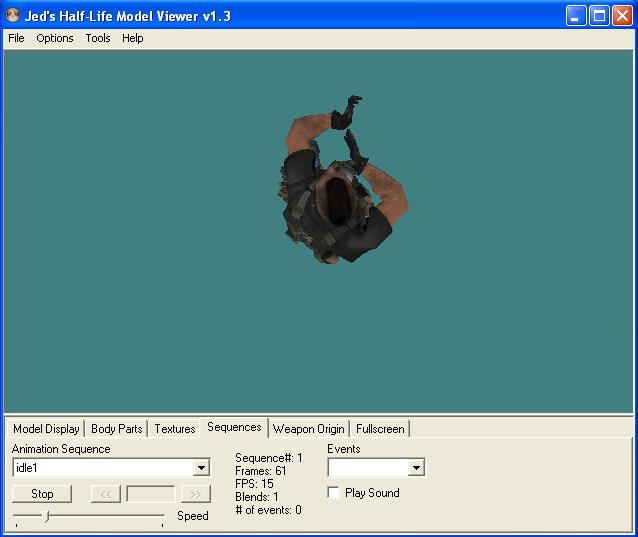Click the previous frame << button

coord(106,494)
